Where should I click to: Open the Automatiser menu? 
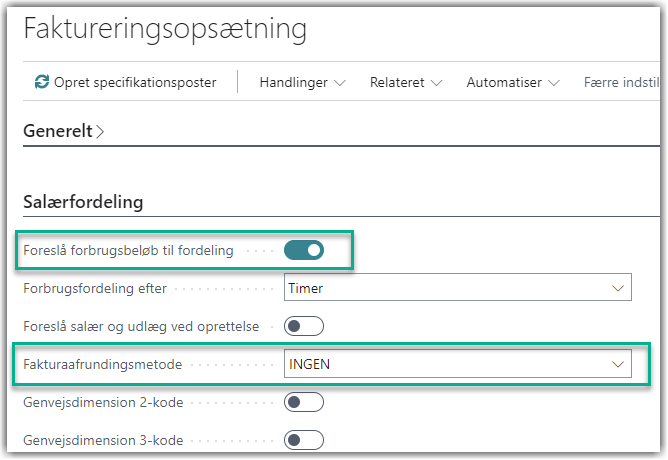tap(502, 82)
